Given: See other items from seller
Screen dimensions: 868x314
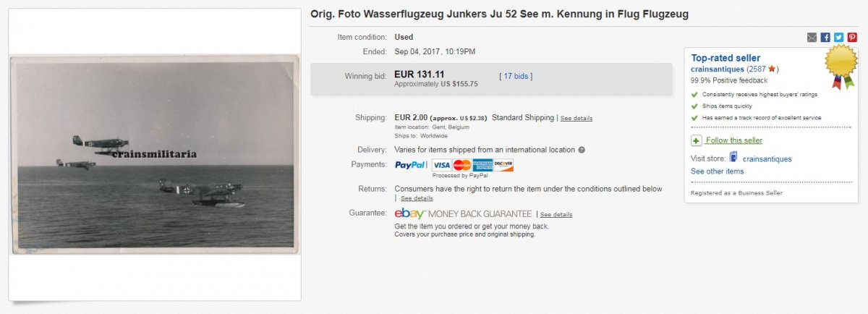Looking at the screenshot, I should 717,171.
